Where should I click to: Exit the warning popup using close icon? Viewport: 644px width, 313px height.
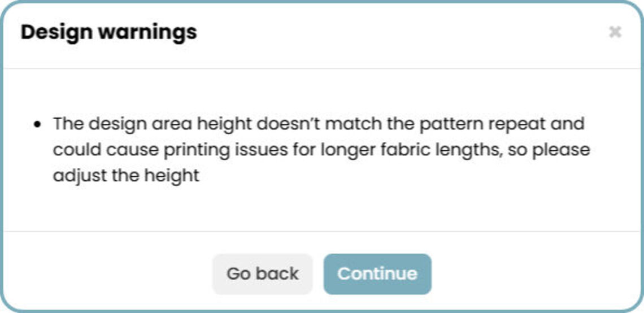pyautogui.click(x=615, y=32)
